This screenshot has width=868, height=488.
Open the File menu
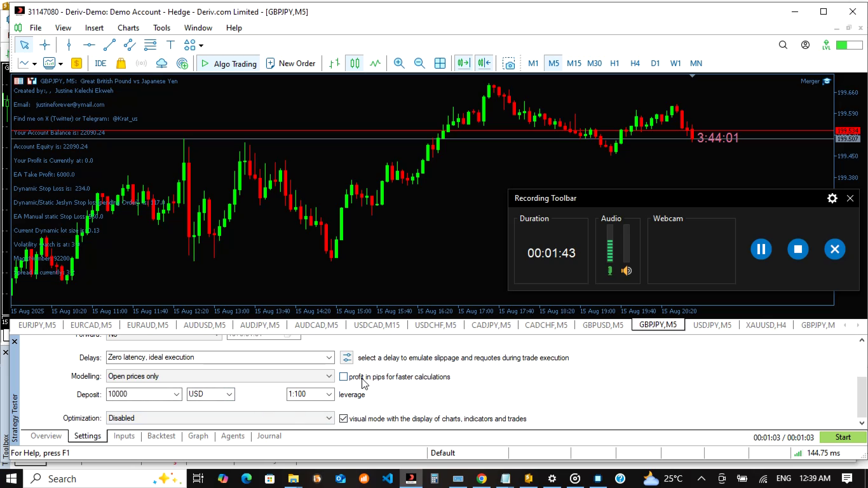tap(36, 28)
